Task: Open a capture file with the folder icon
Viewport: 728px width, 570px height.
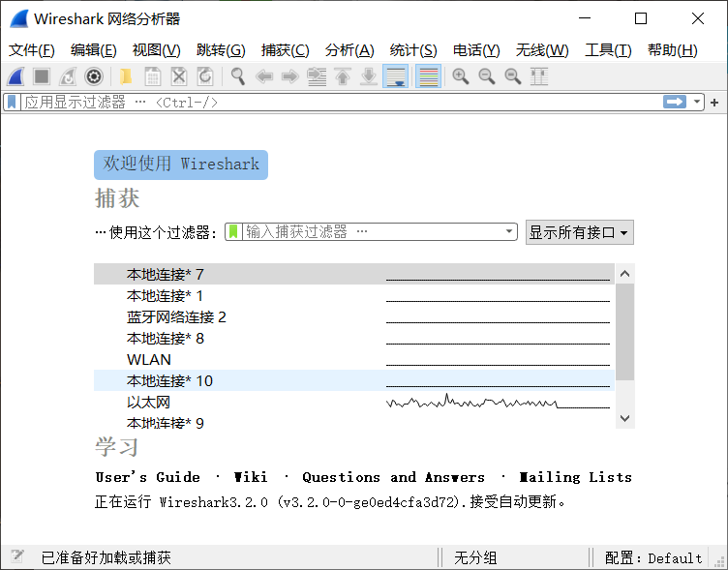Action: point(126,76)
